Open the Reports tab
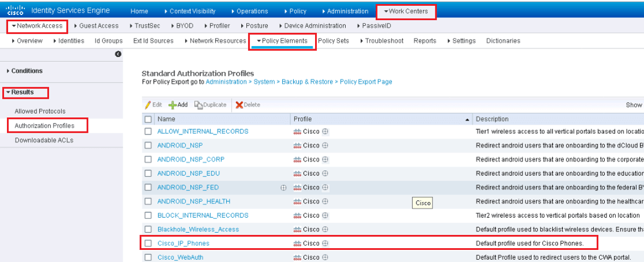 [x=425, y=40]
